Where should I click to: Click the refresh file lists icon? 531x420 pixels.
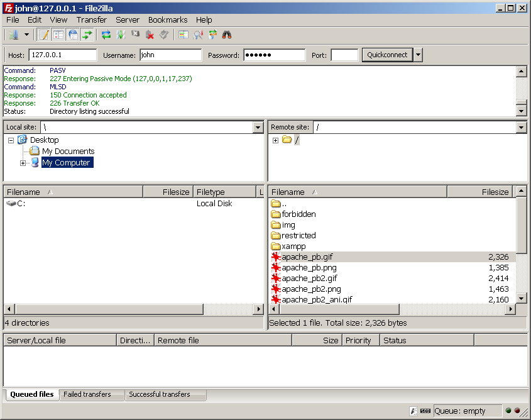106,35
